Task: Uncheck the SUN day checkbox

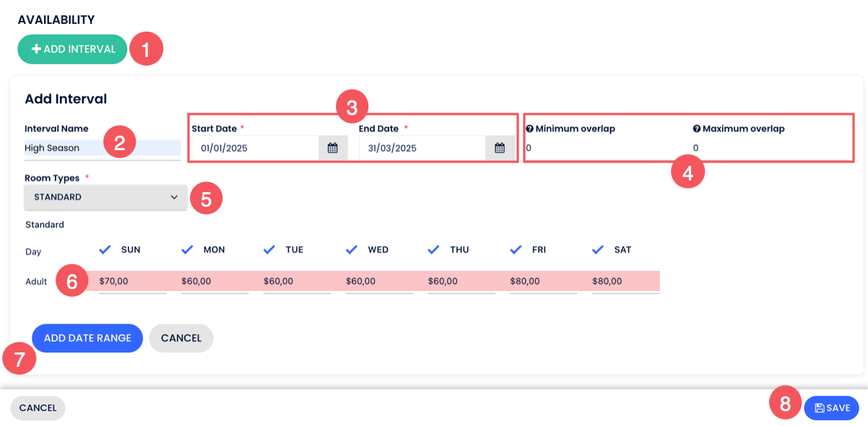Action: (105, 249)
